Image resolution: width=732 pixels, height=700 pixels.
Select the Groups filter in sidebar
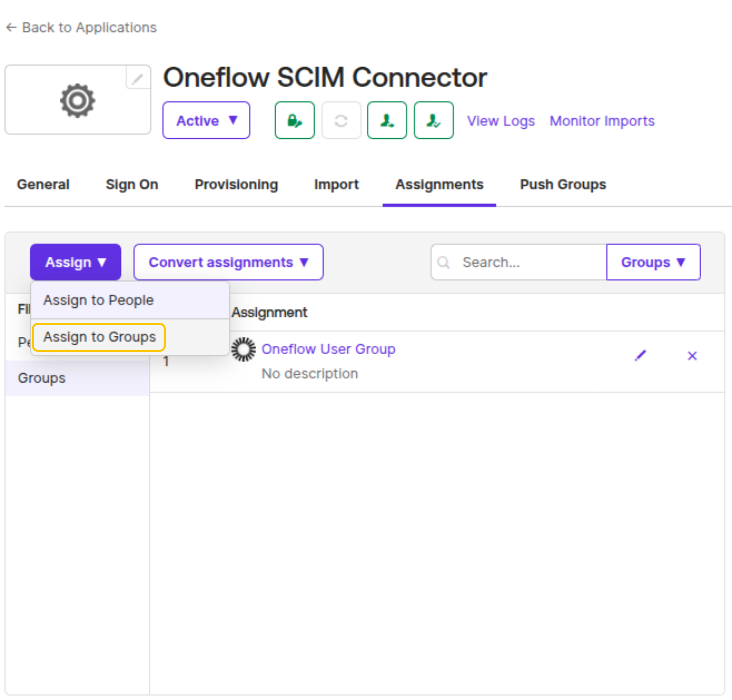pyautogui.click(x=78, y=378)
